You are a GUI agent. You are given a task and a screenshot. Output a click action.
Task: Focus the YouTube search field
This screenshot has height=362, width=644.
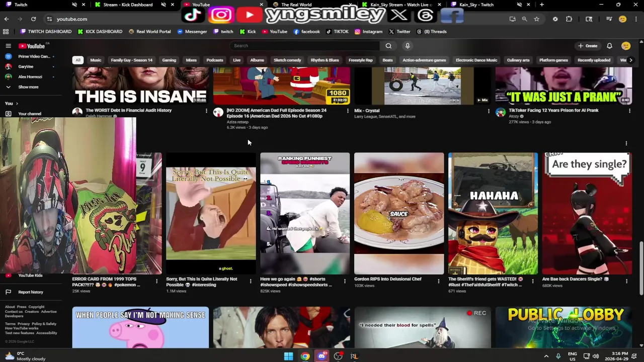(x=304, y=46)
